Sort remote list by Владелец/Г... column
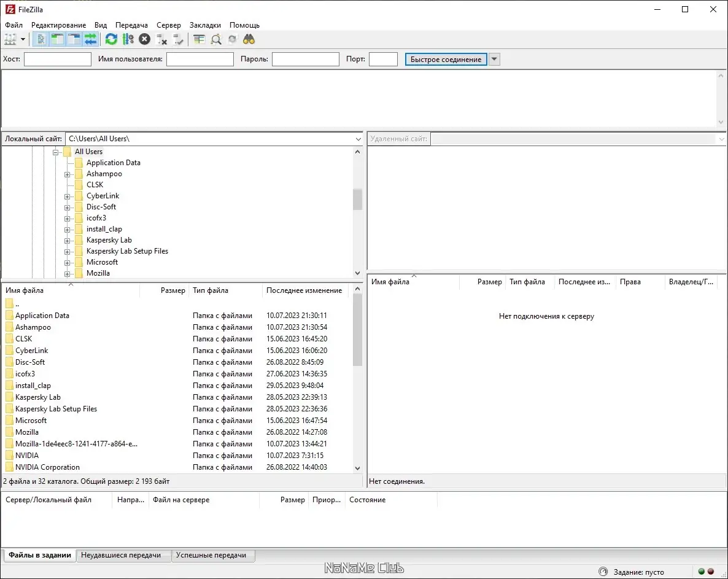This screenshot has height=579, width=728. click(x=691, y=282)
